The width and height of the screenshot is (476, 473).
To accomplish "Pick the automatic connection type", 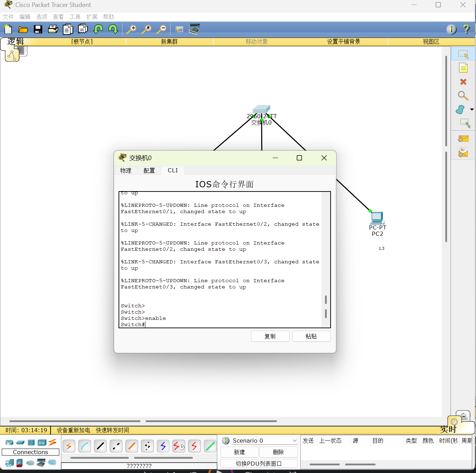I will point(69,446).
